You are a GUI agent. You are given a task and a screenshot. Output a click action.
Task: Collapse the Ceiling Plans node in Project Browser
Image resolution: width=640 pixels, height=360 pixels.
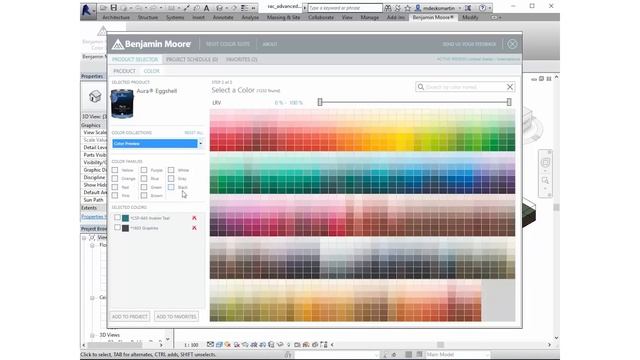[92, 298]
